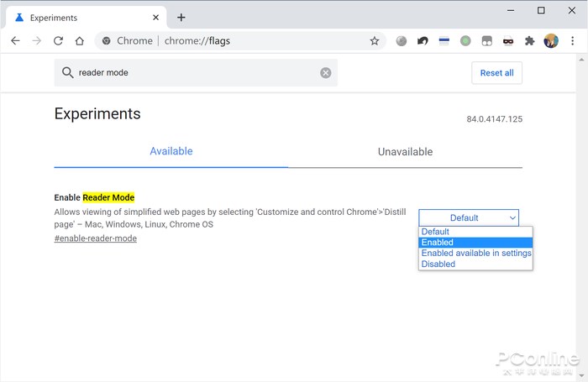Screen dimensions: 588x382
Task: Switch to the Unavailable tab
Action: 405,152
